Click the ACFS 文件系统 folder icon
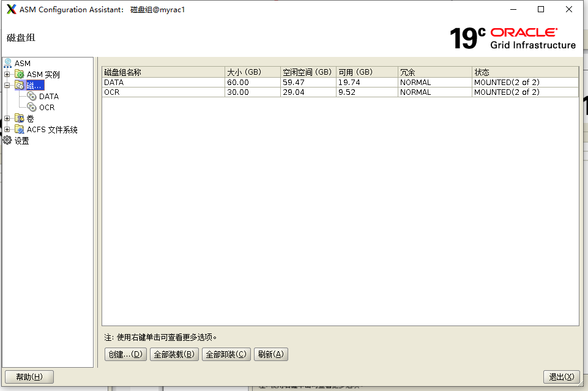The width and height of the screenshot is (588, 391). point(20,129)
